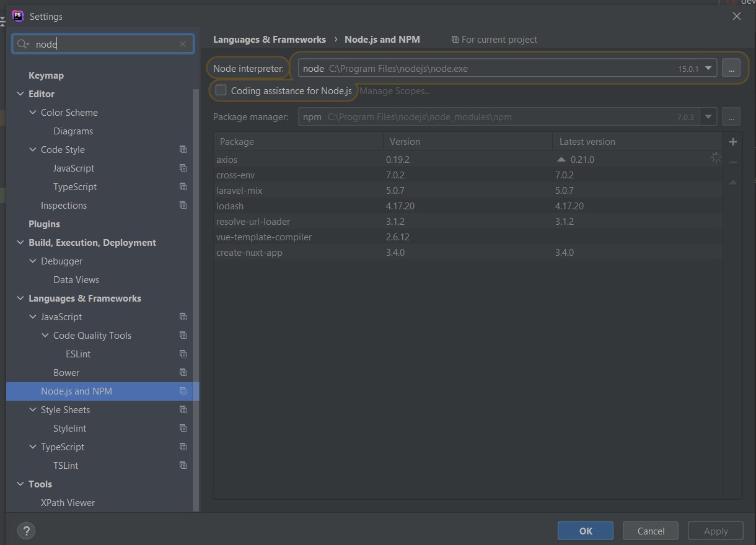Collapse the Color Scheme node
The height and width of the screenshot is (545, 756).
tap(32, 113)
